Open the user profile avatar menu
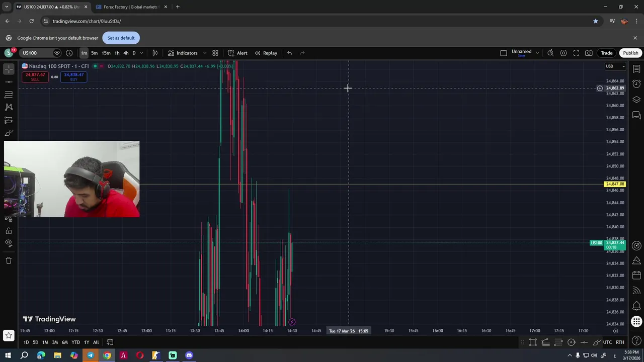This screenshot has width=644, height=362. 9,53
